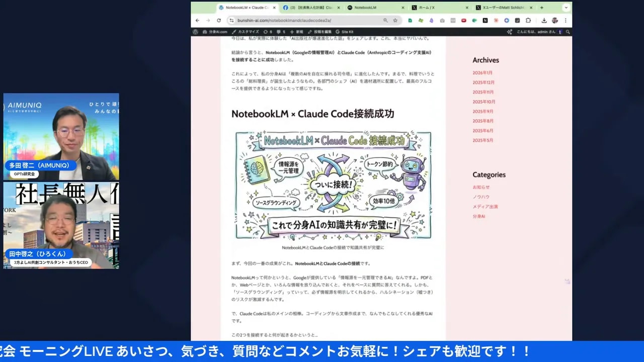
Task: Open the extensions puzzle-piece icon
Action: 528,20
